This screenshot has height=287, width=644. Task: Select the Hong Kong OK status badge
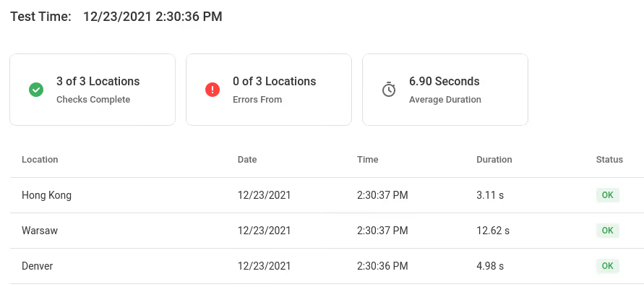point(607,195)
